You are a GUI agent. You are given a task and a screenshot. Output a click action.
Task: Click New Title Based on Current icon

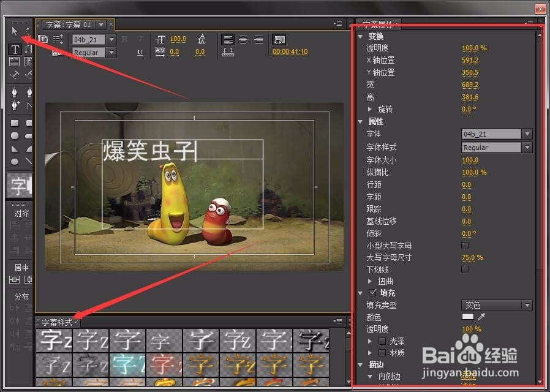click(x=43, y=39)
